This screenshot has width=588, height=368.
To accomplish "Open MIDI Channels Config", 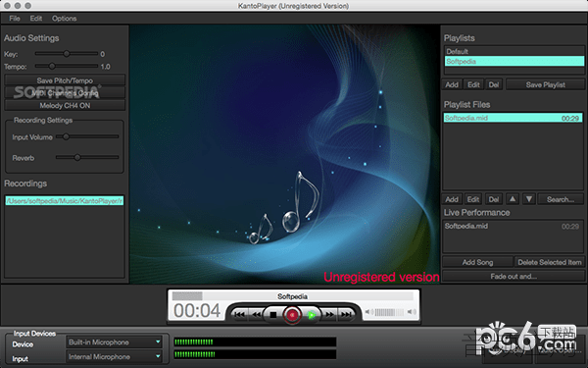I will tap(65, 93).
